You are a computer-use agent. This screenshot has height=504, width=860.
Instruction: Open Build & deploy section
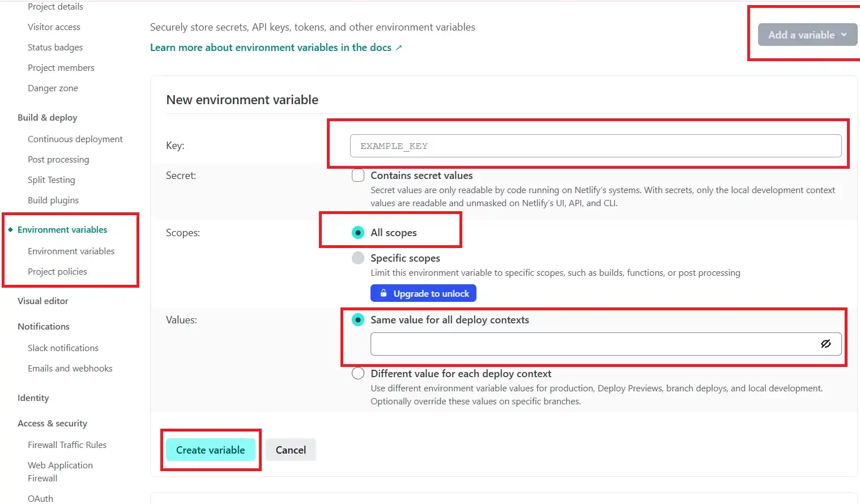click(48, 118)
